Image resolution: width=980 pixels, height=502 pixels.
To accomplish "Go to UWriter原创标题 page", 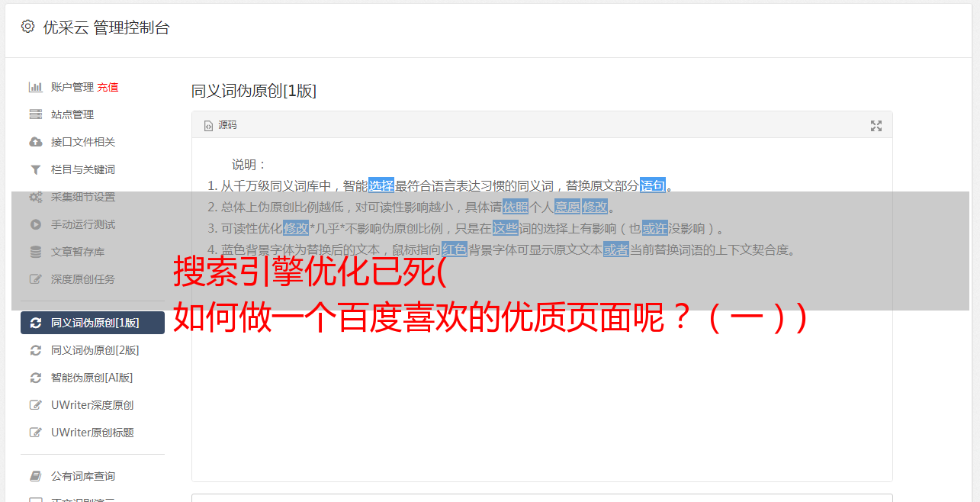I will [x=92, y=433].
